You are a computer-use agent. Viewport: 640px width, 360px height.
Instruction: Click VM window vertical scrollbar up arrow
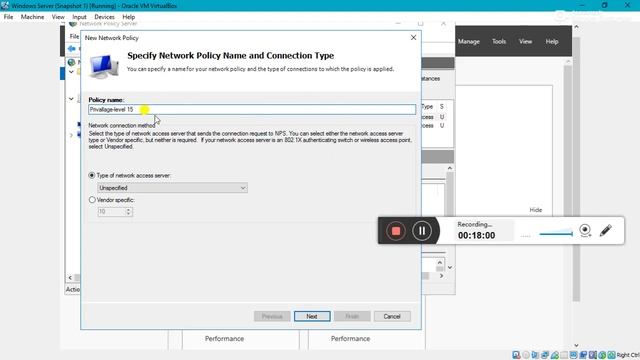(576, 27)
